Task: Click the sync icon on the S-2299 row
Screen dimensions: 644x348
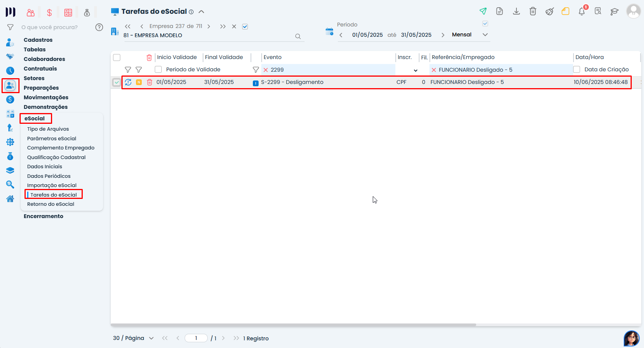Action: pyautogui.click(x=128, y=82)
